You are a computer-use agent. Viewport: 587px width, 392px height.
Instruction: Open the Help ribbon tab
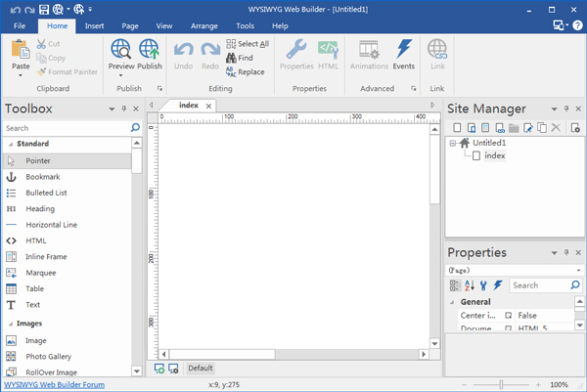point(280,25)
